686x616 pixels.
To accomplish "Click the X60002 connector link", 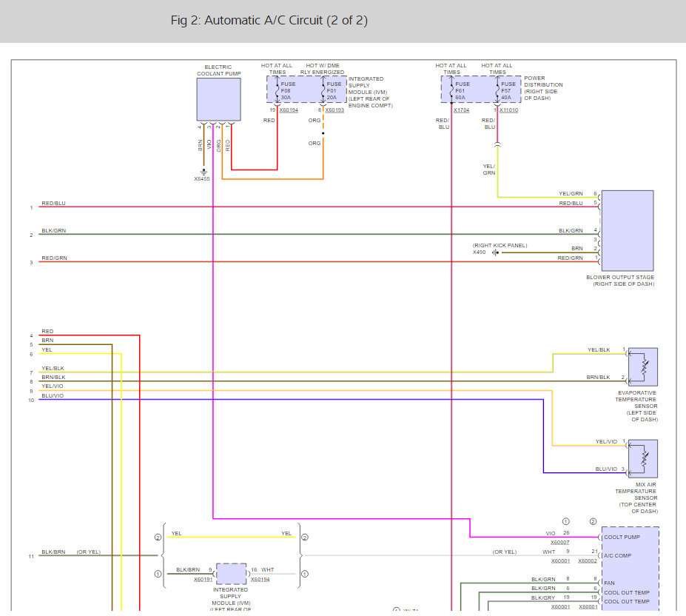I will point(588,561).
